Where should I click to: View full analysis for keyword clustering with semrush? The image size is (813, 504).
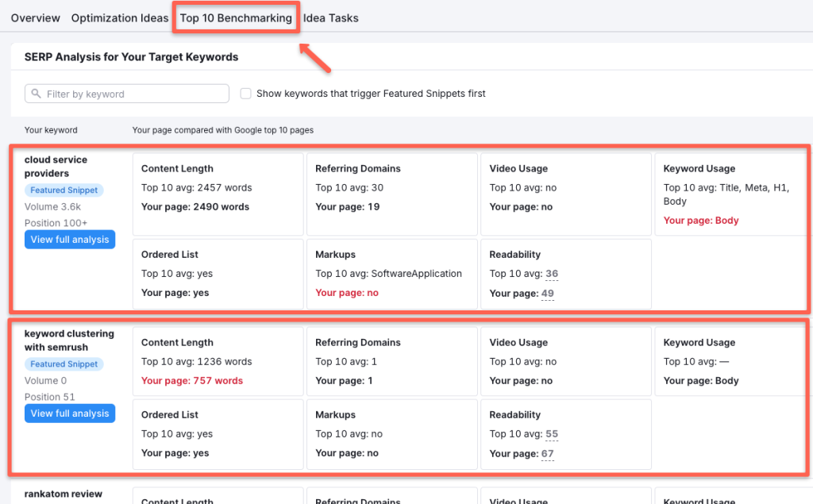(70, 413)
